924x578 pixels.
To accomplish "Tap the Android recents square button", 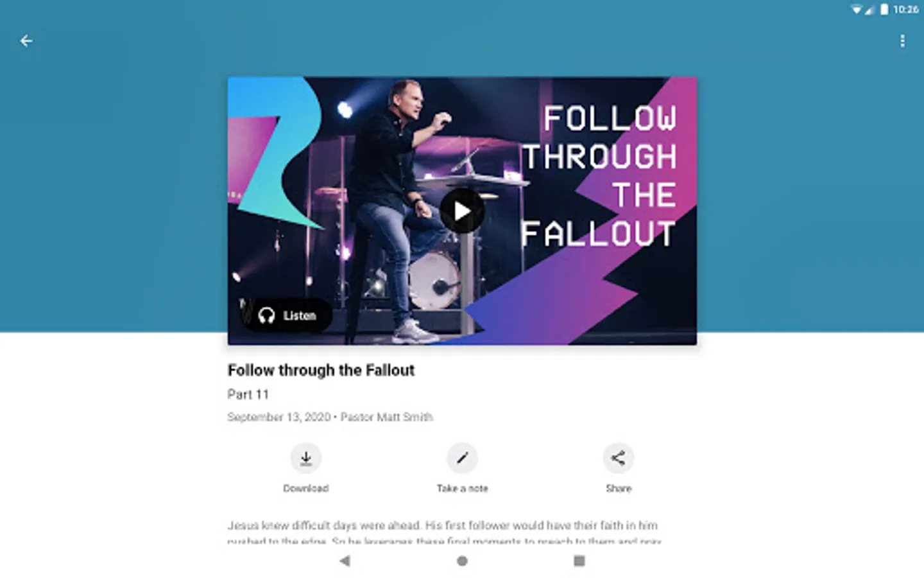I will pos(579,561).
